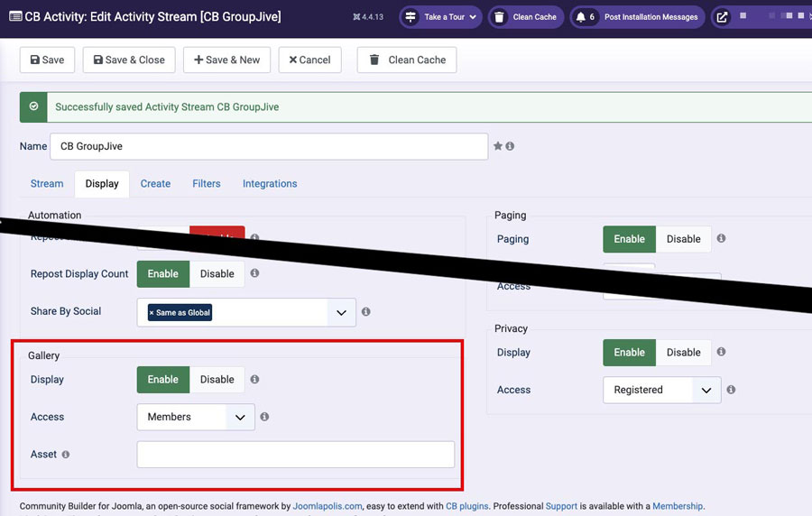Click the info icon next to Asset label
The height and width of the screenshot is (516, 812).
click(x=66, y=455)
